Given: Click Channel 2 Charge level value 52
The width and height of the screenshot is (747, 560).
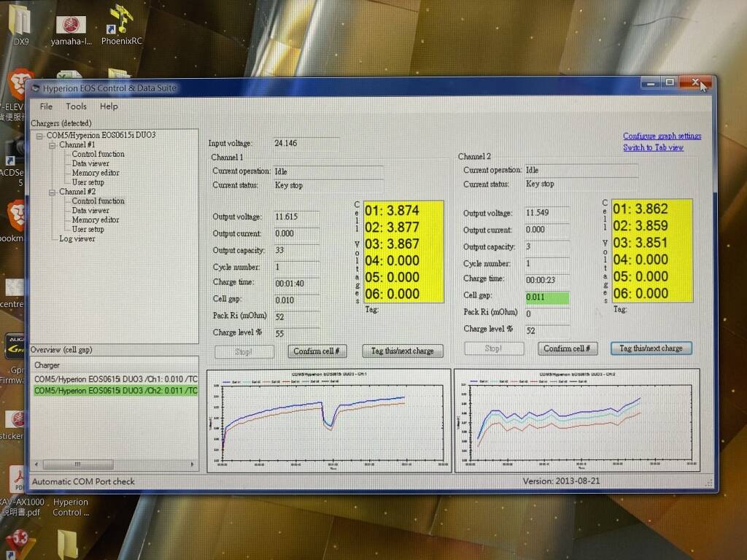Looking at the screenshot, I should coord(547,330).
